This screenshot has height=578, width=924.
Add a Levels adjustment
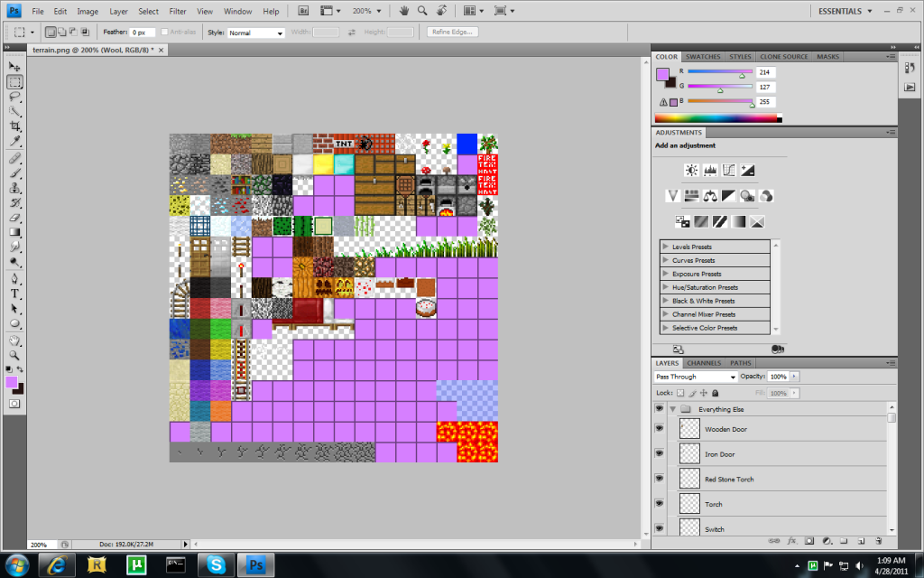710,171
